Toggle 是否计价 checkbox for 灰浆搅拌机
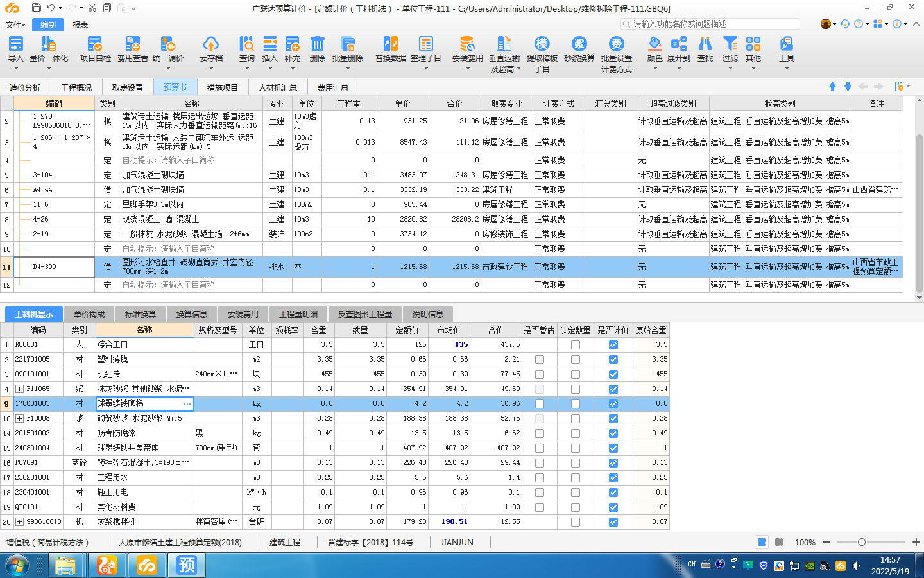The height and width of the screenshot is (578, 924). click(613, 522)
